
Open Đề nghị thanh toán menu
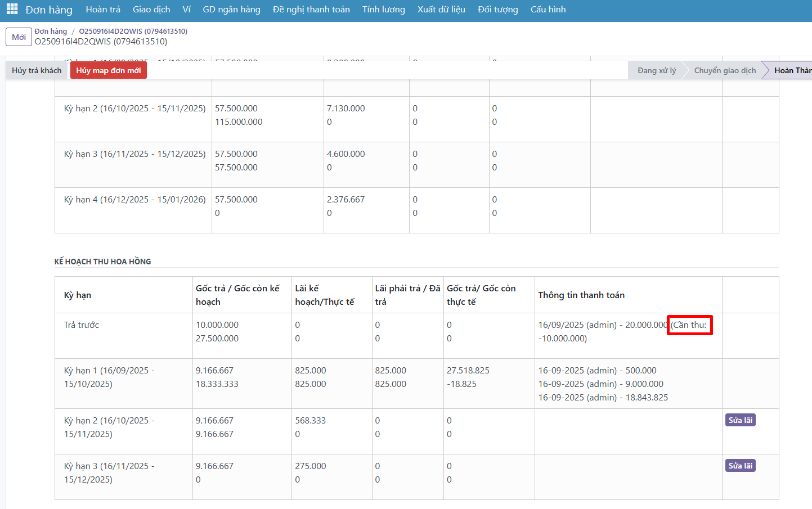311,10
